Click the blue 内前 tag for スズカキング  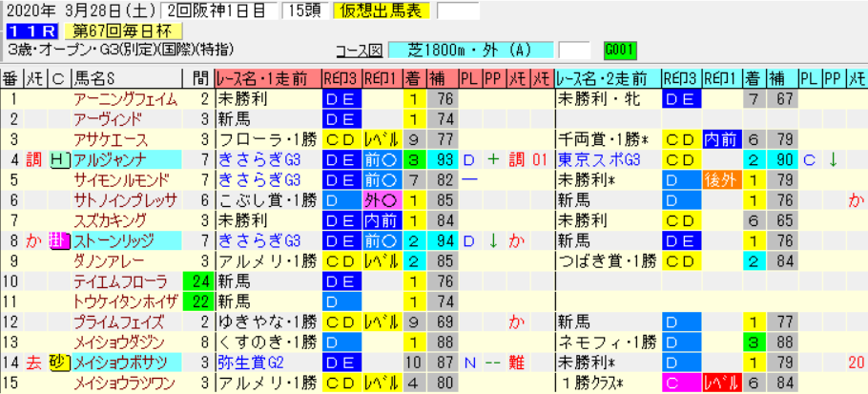pyautogui.click(x=382, y=220)
